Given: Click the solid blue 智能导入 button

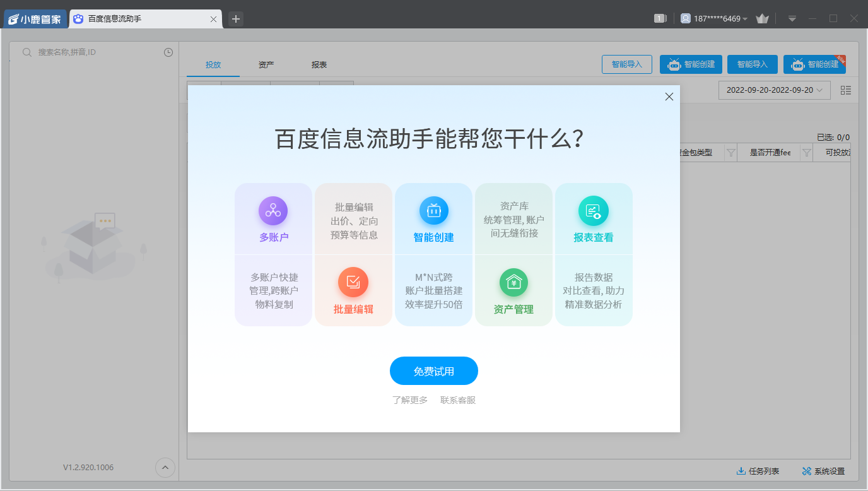Looking at the screenshot, I should pos(753,64).
